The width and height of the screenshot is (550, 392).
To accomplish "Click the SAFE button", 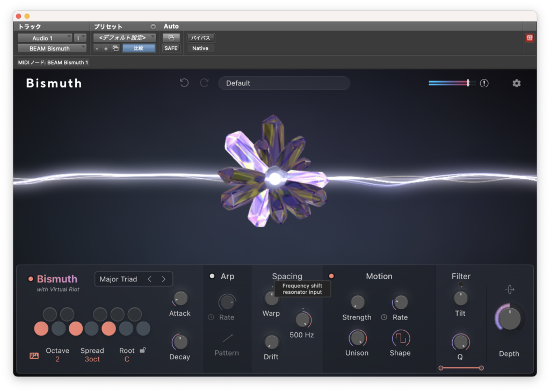I will pyautogui.click(x=171, y=48).
